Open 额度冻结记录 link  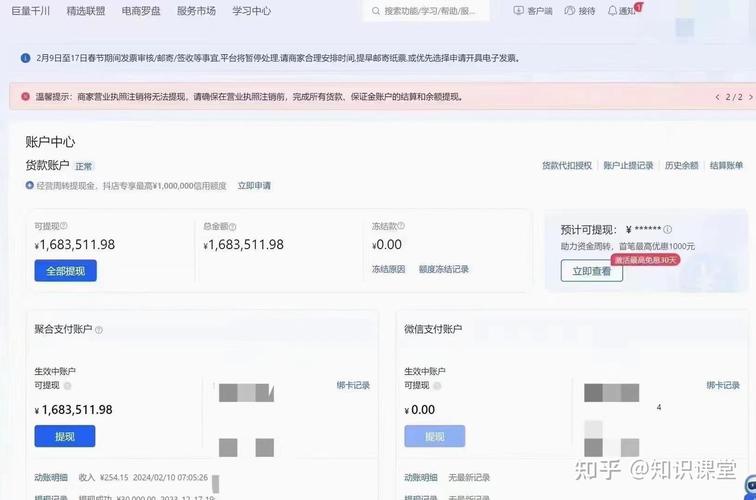444,269
